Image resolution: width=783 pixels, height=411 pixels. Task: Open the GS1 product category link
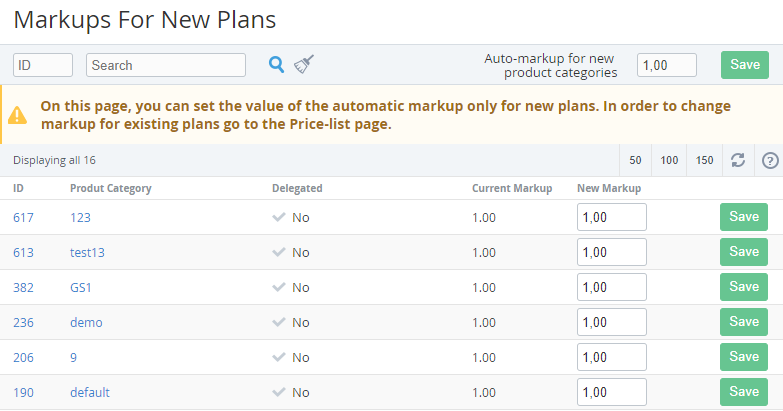[x=80, y=287]
